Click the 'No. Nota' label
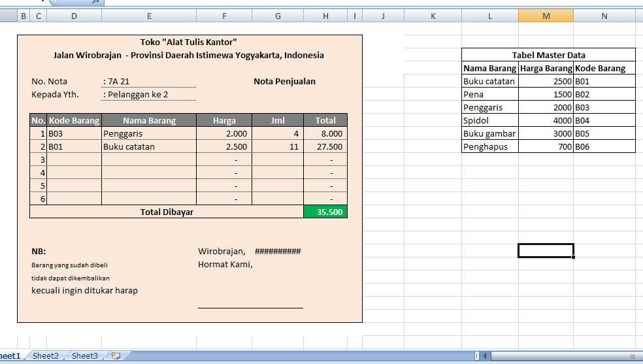 (x=49, y=81)
